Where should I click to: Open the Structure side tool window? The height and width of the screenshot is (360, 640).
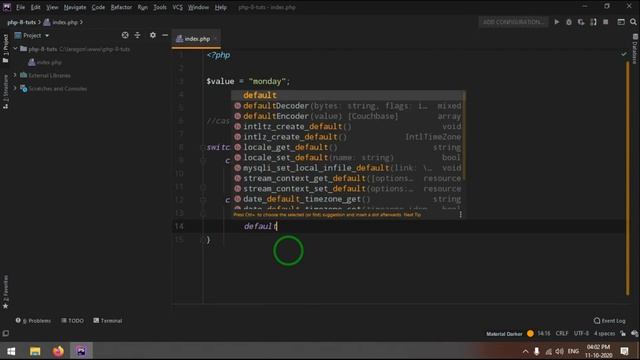5,91
